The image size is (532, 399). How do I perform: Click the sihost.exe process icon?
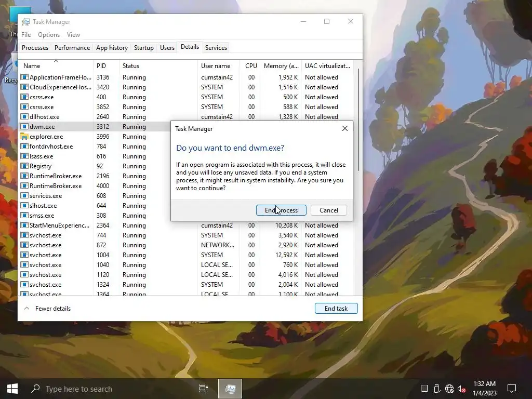point(24,205)
